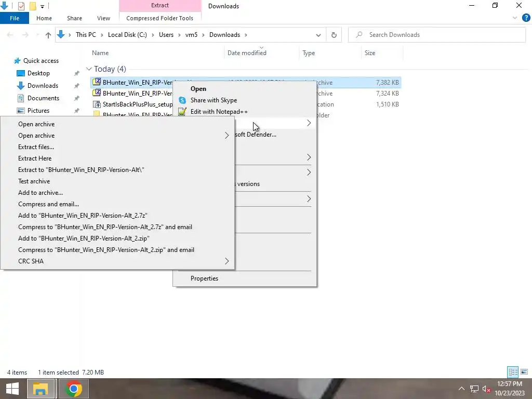
Task: Click Users in the address path
Action: 166,35
